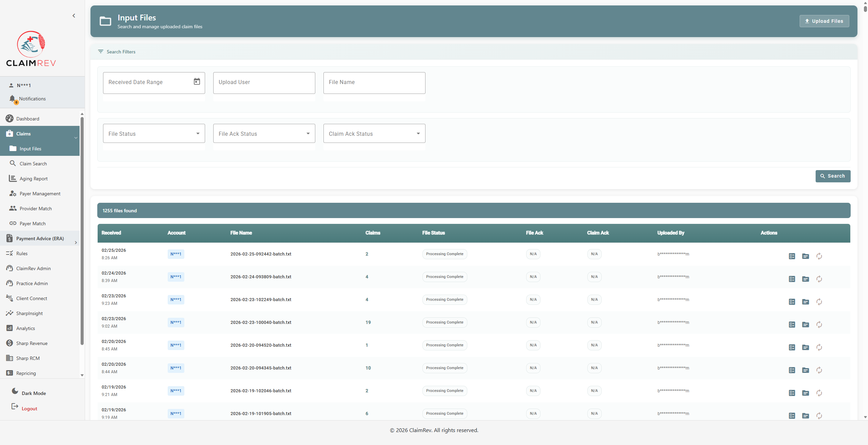
Task: Go to Claim Search
Action: click(40, 164)
